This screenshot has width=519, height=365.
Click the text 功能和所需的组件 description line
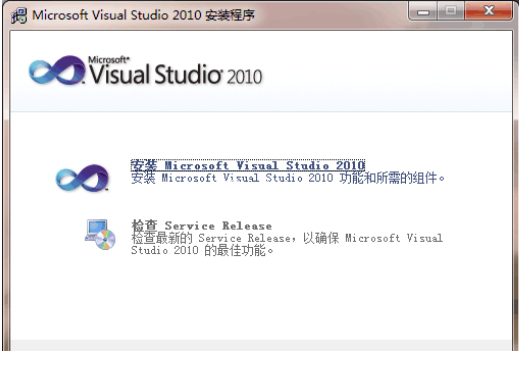288,178
